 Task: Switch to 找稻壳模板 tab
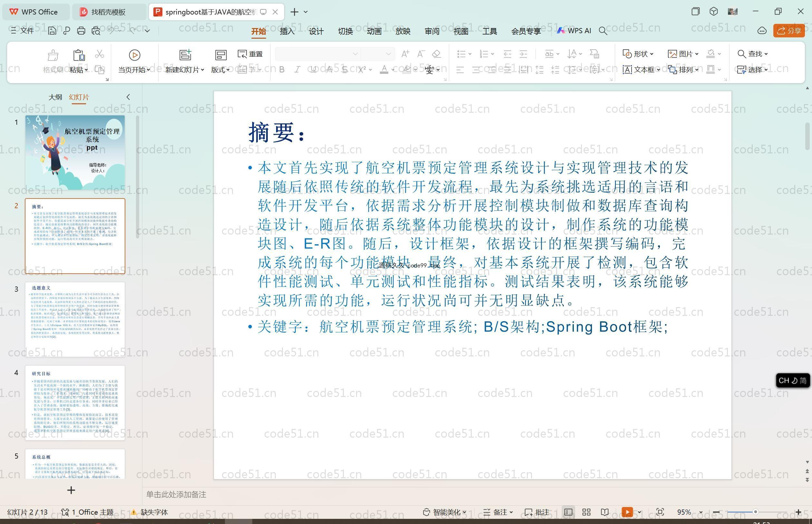[109, 12]
